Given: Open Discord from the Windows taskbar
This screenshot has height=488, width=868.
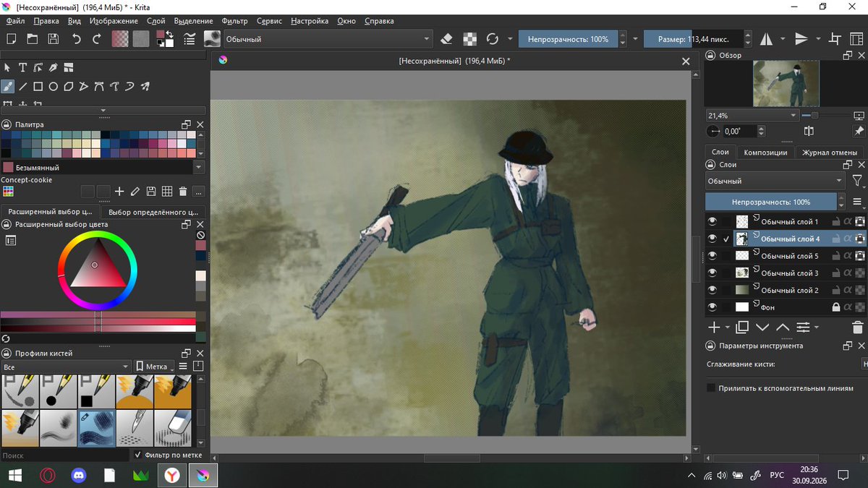Looking at the screenshot, I should click(x=78, y=475).
